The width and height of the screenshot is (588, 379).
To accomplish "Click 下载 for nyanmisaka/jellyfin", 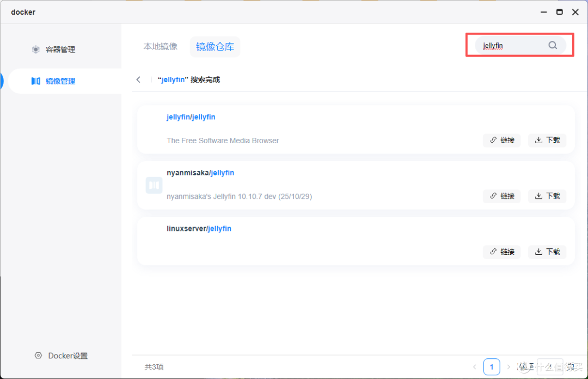I will pos(547,196).
